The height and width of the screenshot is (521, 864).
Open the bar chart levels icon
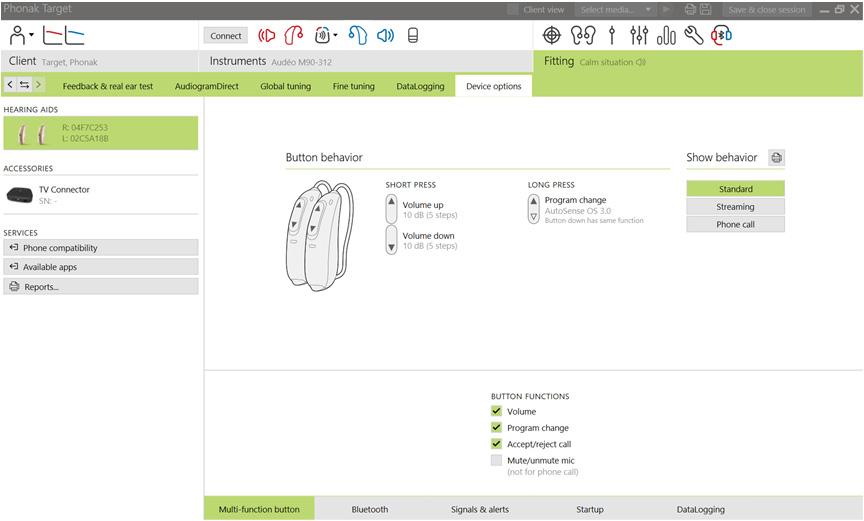(x=666, y=36)
